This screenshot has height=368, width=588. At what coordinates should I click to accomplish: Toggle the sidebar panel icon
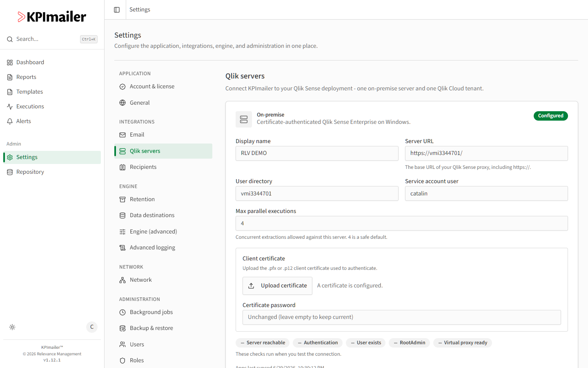pyautogui.click(x=117, y=10)
